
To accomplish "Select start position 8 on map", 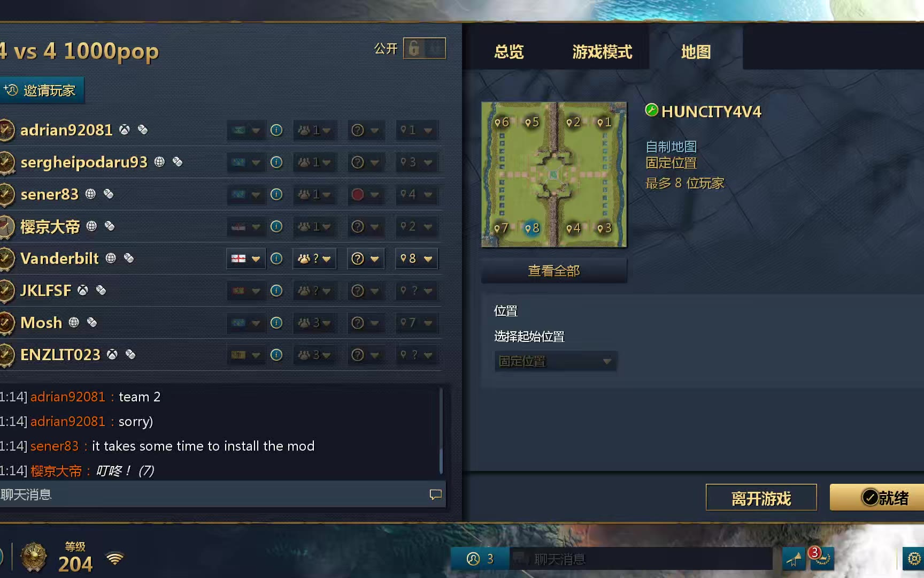I will point(532,229).
